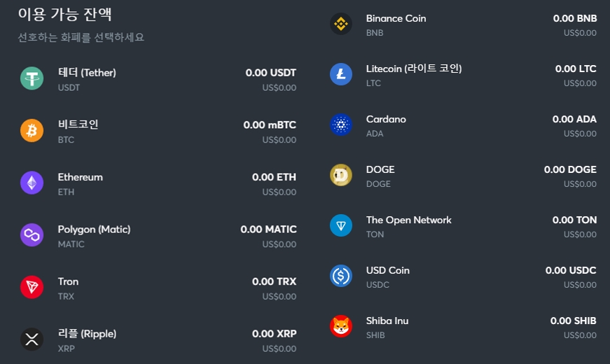Choose the Cardano currency label

click(x=386, y=119)
